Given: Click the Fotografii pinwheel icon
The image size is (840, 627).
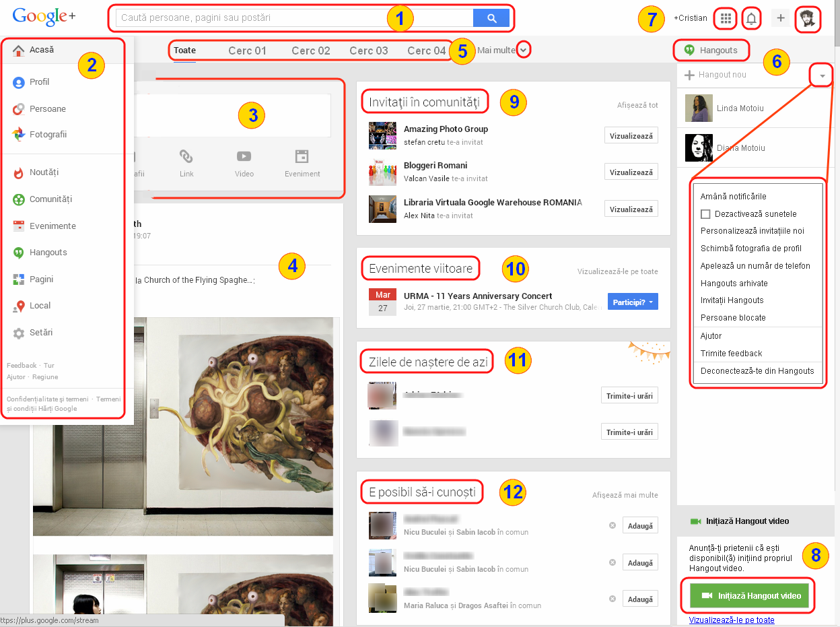Looking at the screenshot, I should [x=19, y=135].
